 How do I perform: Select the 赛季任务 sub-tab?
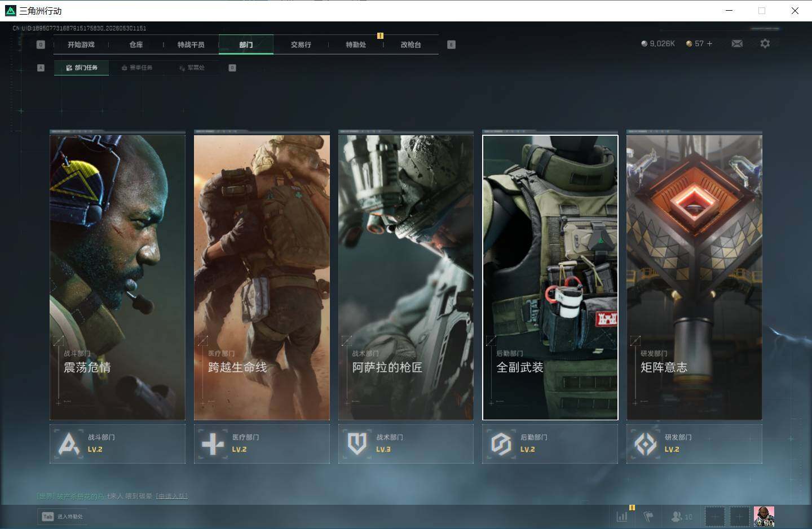(x=137, y=68)
